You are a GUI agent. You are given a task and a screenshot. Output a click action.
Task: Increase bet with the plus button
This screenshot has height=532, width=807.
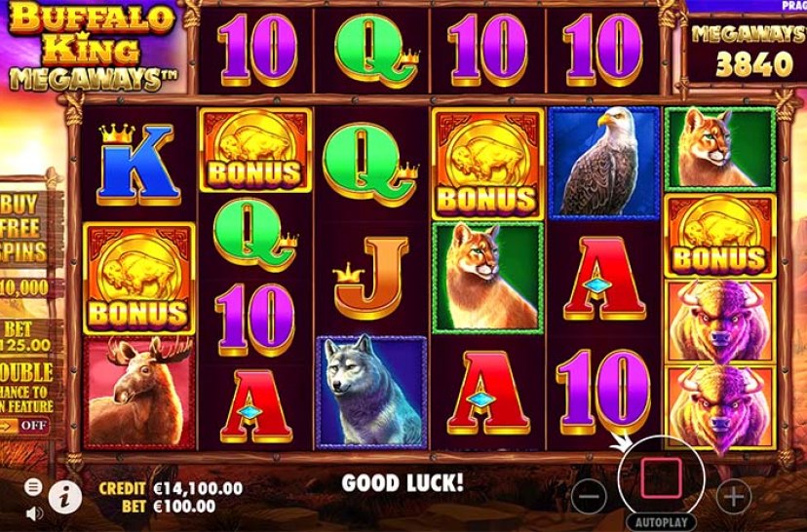[x=733, y=497]
